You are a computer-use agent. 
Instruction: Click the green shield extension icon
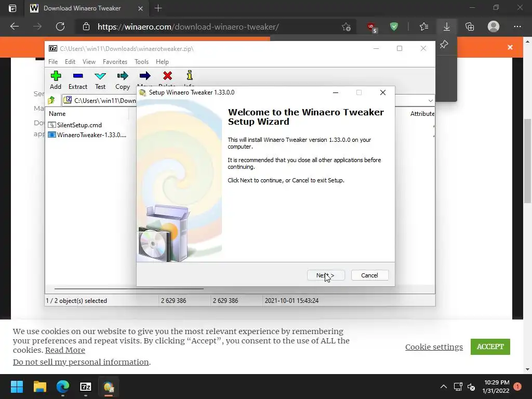point(394,26)
